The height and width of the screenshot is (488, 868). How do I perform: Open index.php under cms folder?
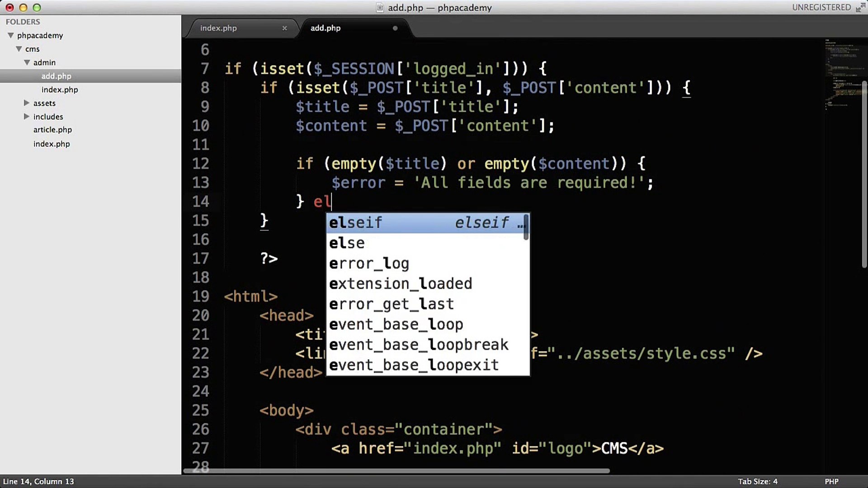click(x=52, y=144)
